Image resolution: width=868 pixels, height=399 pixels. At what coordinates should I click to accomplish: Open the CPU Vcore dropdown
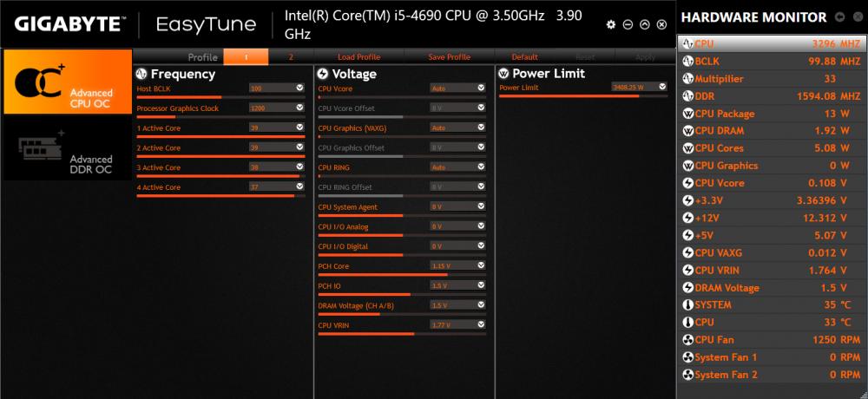tap(481, 88)
